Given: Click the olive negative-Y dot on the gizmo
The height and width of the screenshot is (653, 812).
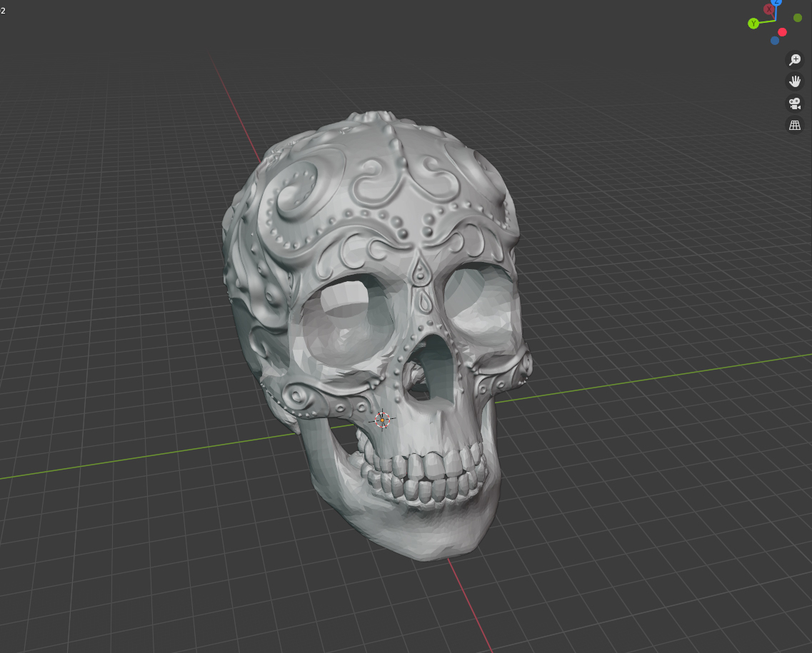Looking at the screenshot, I should pyautogui.click(x=798, y=18).
